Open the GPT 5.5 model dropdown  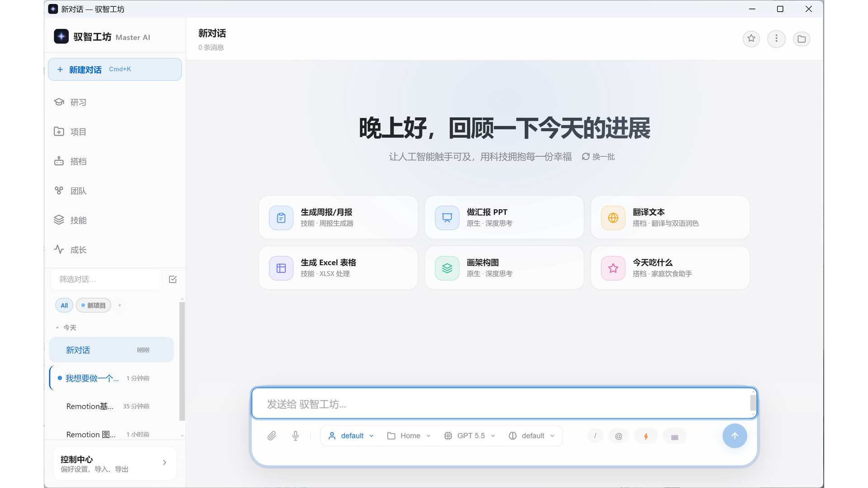click(x=470, y=436)
